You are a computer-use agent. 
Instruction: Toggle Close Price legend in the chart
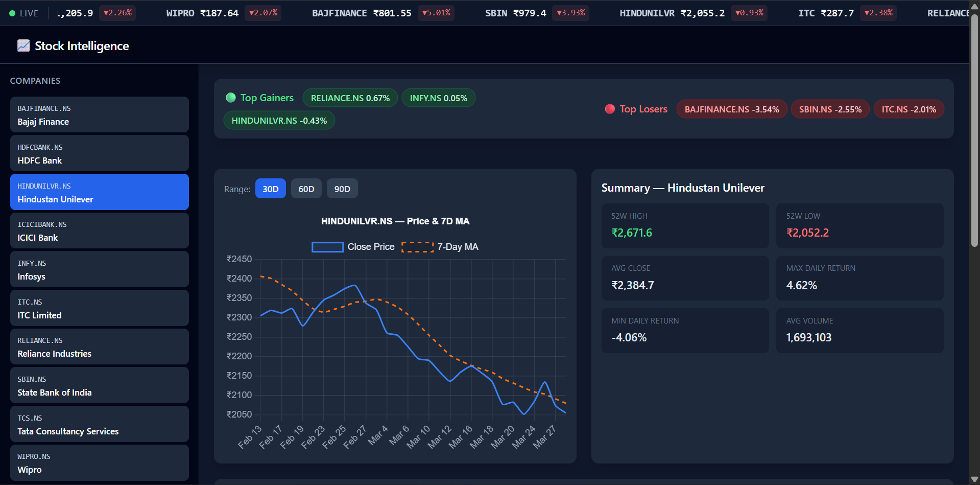pos(353,247)
